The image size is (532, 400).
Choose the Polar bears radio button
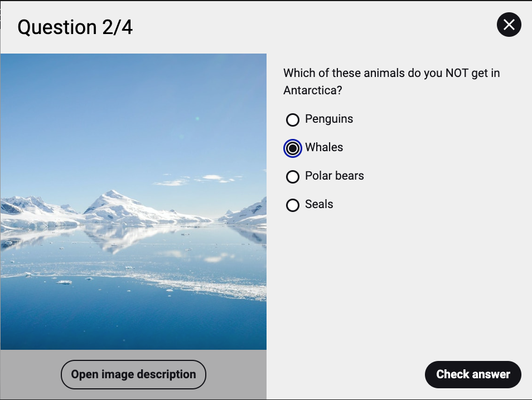[x=293, y=177]
